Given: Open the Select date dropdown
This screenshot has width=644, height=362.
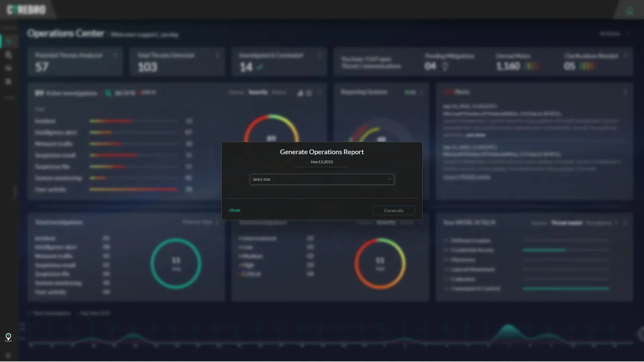Looking at the screenshot, I should click(321, 179).
